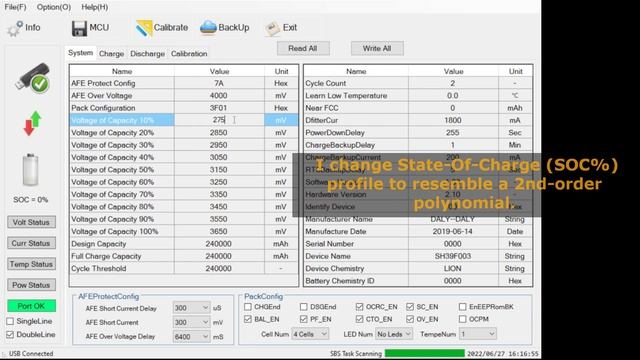Uncheck the OV_EN checkbox
The image size is (640, 360).
410,319
